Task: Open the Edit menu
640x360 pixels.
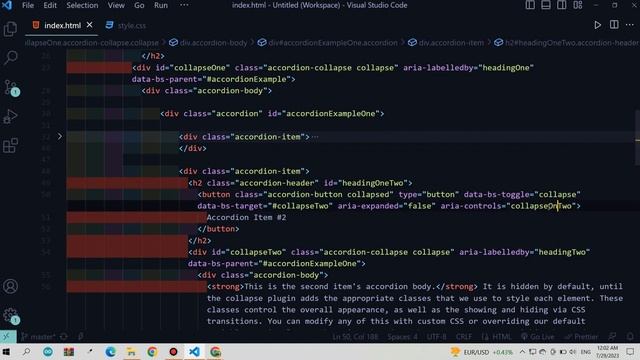Action: point(50,5)
